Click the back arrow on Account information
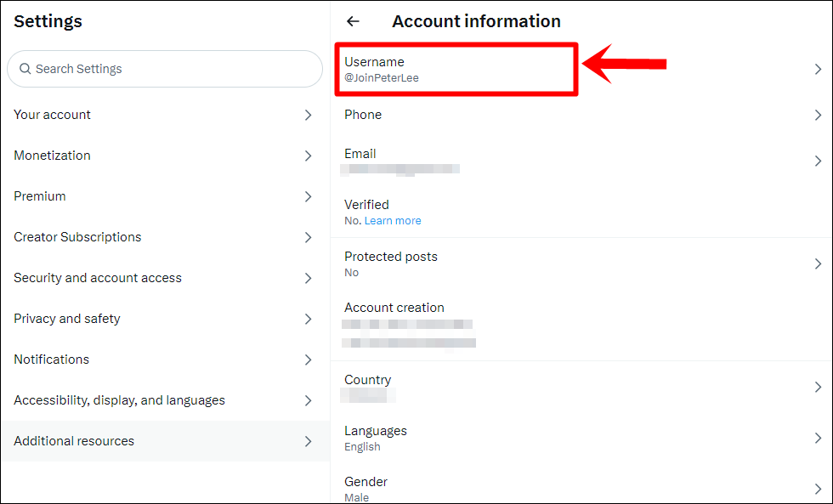This screenshot has height=504, width=833. coord(353,20)
